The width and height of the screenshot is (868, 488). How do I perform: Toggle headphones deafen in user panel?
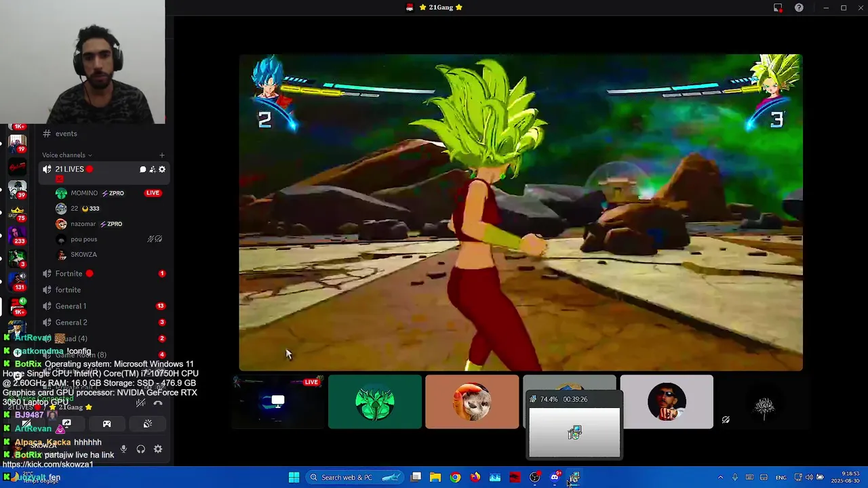point(140,449)
